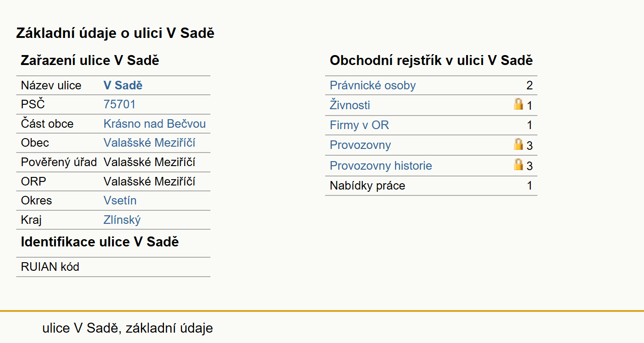The width and height of the screenshot is (644, 343).
Task: Open the V Sadě street name link
Action: [123, 86]
